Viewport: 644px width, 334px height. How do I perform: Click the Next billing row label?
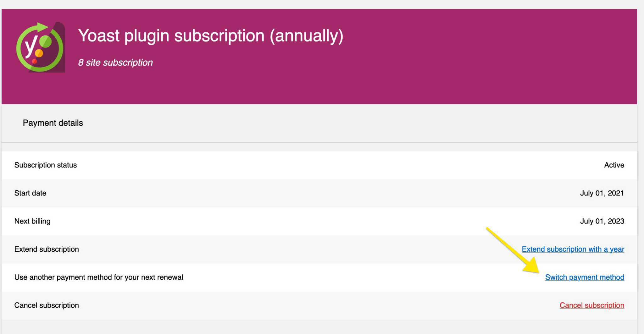point(32,221)
